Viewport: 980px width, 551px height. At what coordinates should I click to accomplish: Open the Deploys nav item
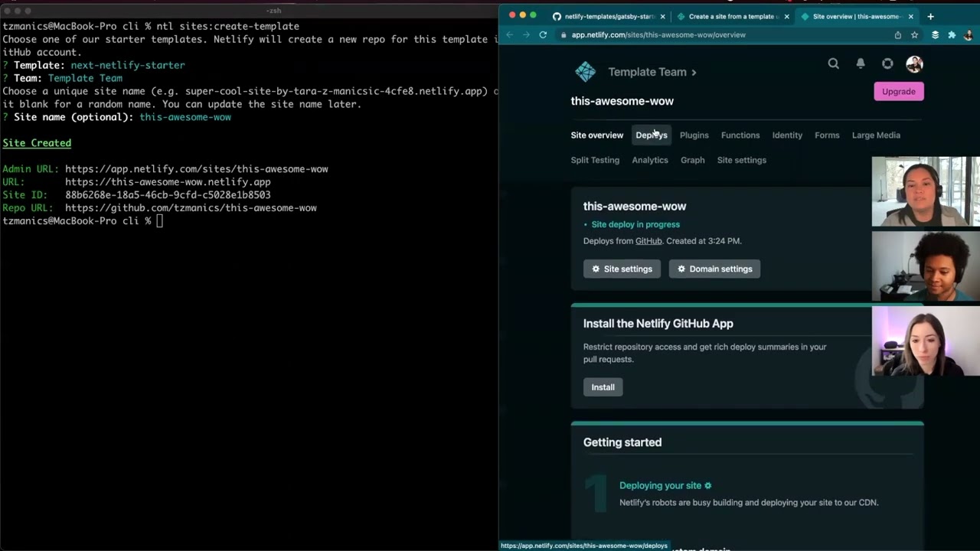pos(652,135)
